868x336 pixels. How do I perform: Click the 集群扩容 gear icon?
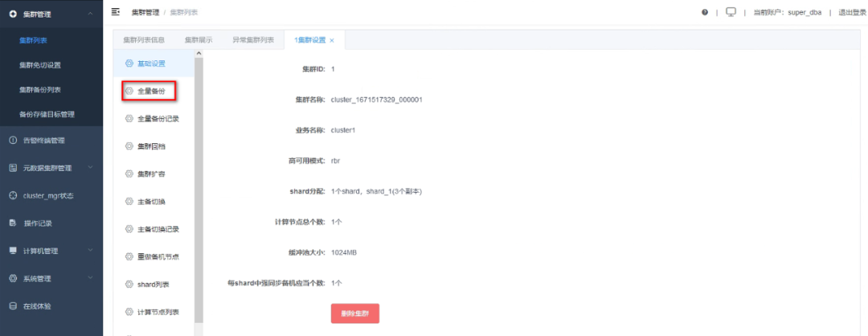tap(129, 174)
